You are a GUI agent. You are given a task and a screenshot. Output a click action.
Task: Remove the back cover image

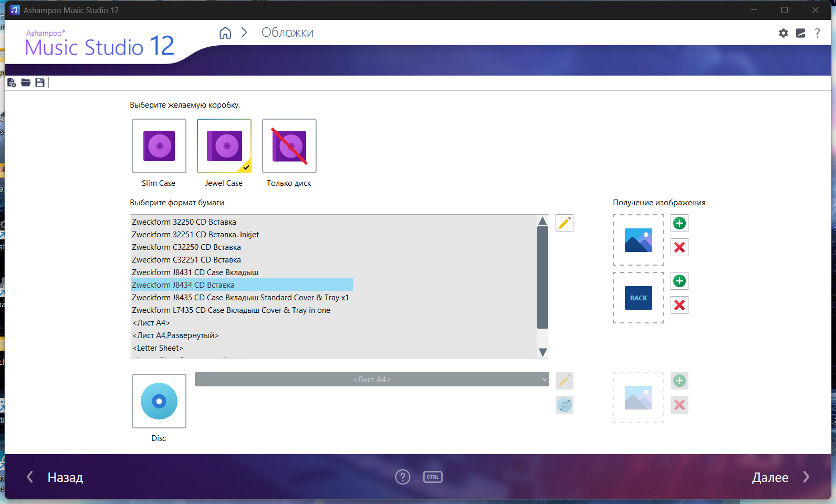(680, 305)
